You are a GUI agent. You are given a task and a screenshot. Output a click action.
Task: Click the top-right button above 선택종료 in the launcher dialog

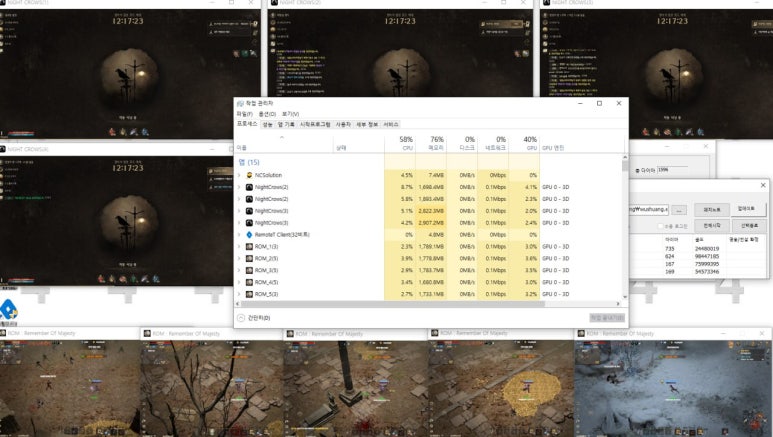749,209
